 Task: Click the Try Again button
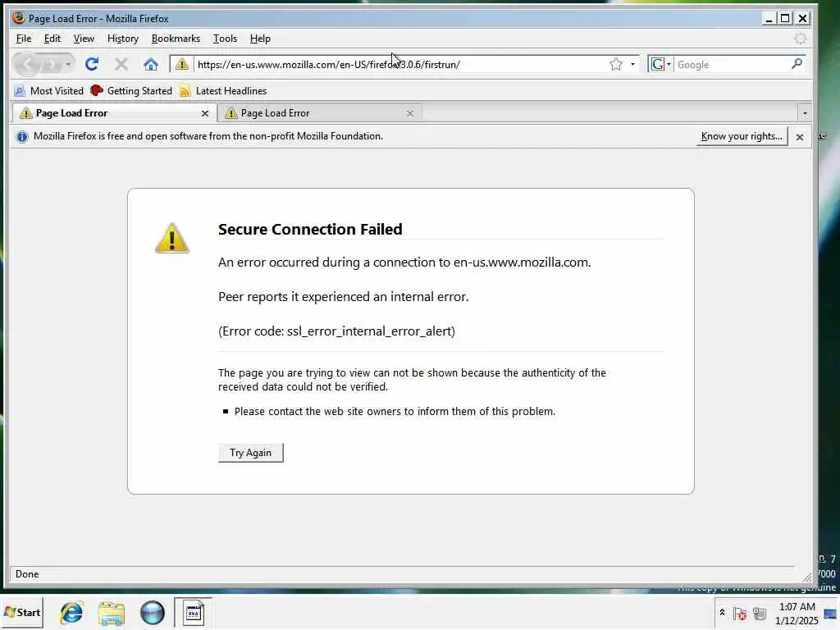click(251, 453)
